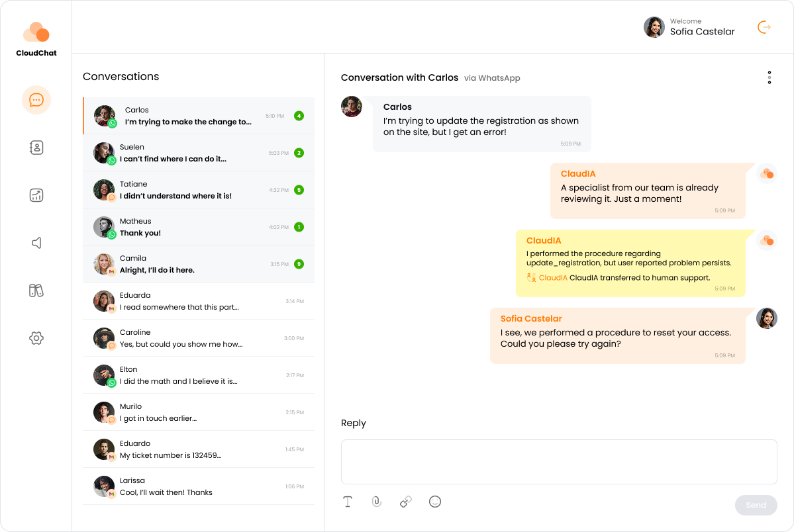The height and width of the screenshot is (532, 794).
Task: Open Suelen conversation in the list
Action: tap(199, 153)
